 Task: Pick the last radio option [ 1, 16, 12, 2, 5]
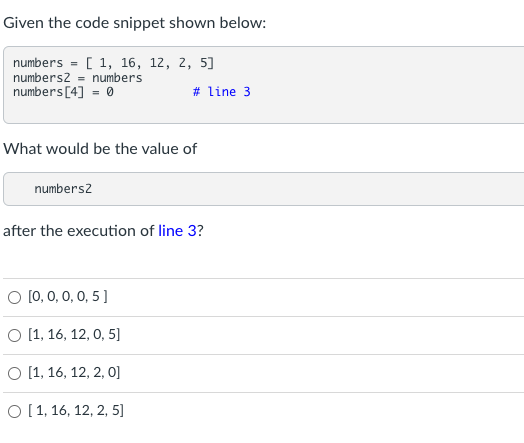coord(14,412)
